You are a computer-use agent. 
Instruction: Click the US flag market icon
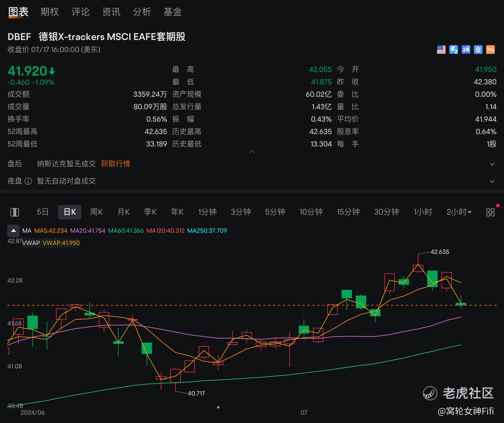click(441, 50)
